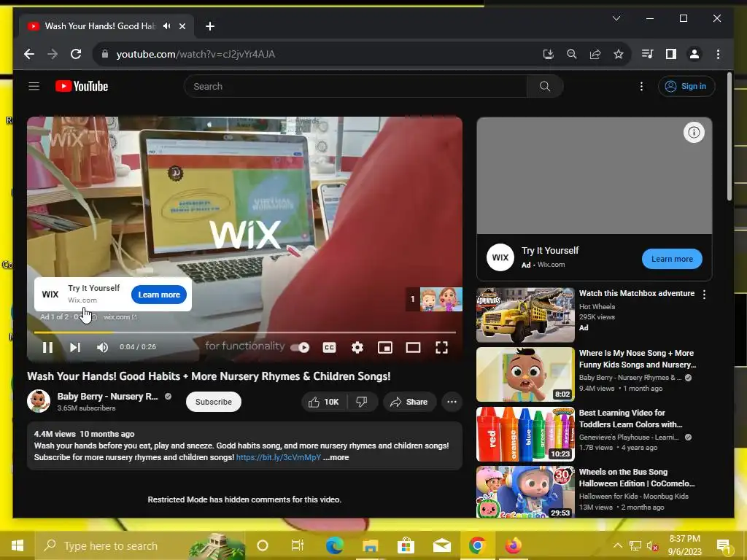Open the wix.com link below the ad overlay
The height and width of the screenshot is (560, 747).
[x=120, y=316]
